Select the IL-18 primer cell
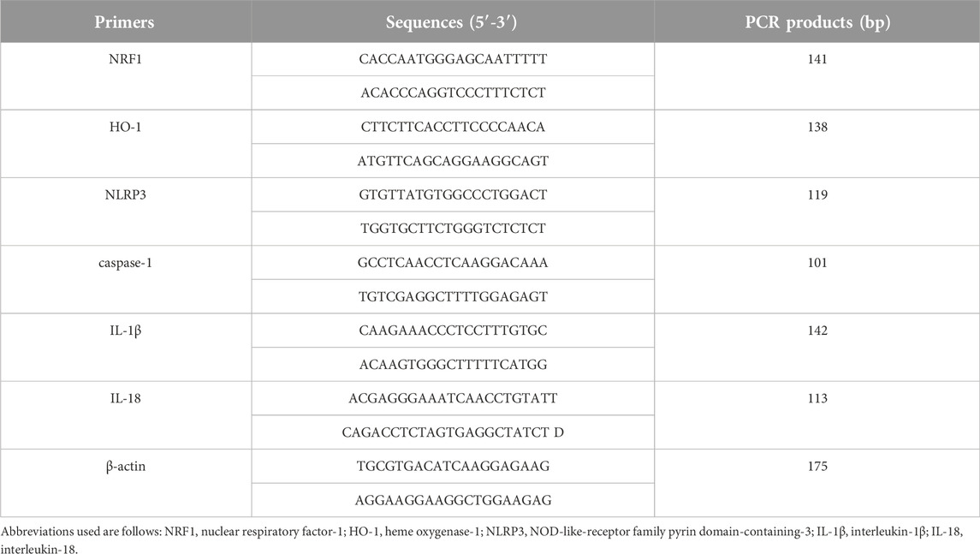Viewport: 980px width, 554px height. pyautogui.click(x=126, y=415)
